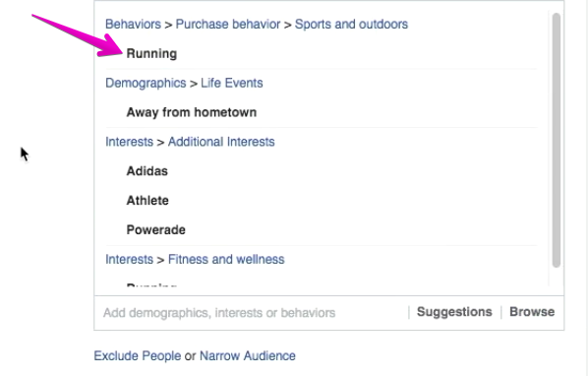This screenshot has height=376, width=588.
Task: Click the Interests link before Fitness and wellness
Action: point(130,259)
